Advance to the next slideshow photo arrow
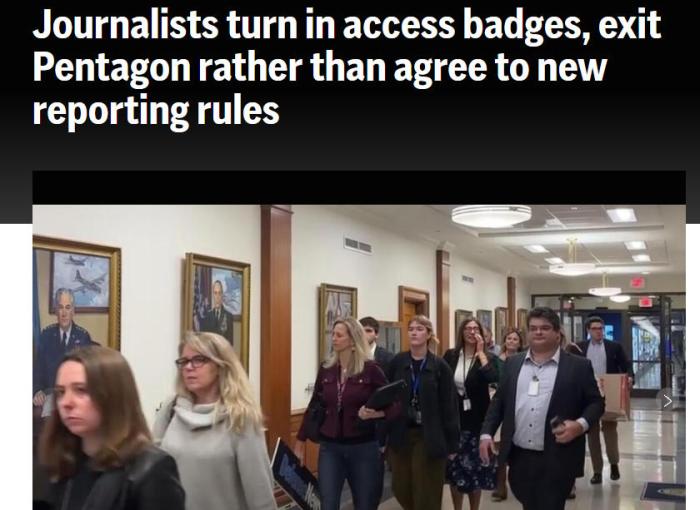The width and height of the screenshot is (700, 510). point(668,401)
